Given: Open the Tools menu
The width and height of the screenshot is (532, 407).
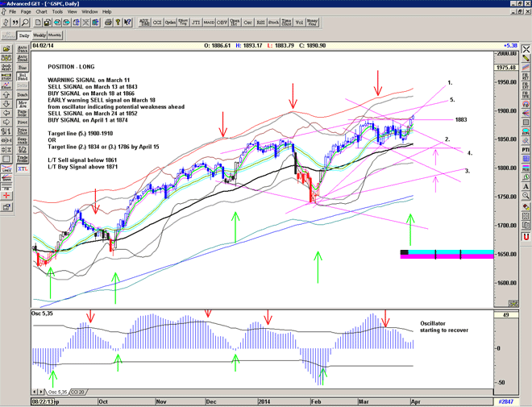Looking at the screenshot, I should [x=57, y=12].
